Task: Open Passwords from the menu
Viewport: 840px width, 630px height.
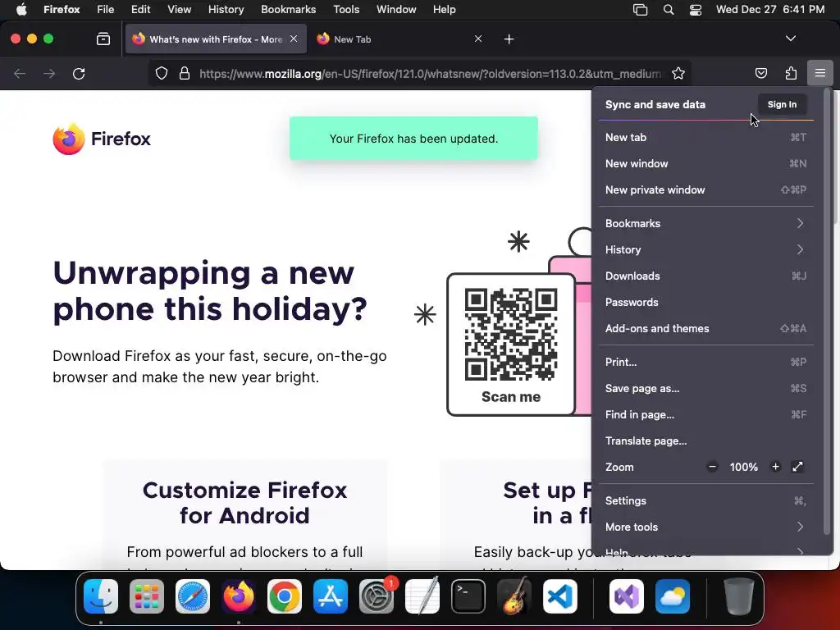Action: 706,302
